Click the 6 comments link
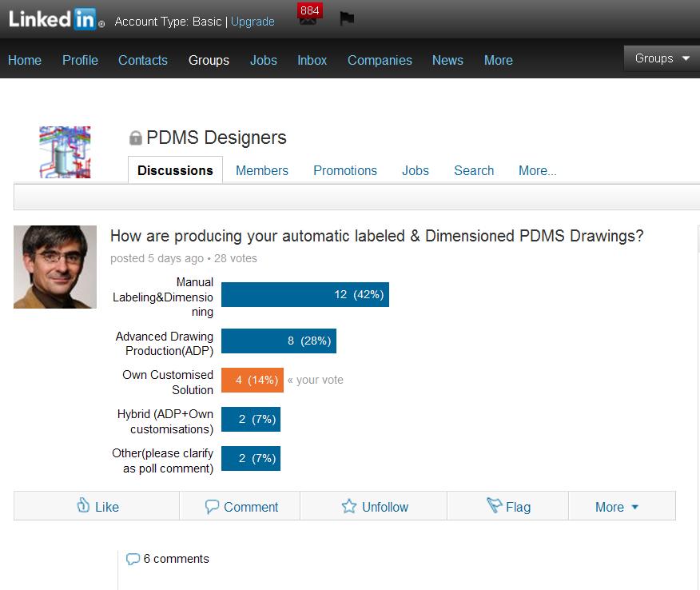The image size is (700, 590). coord(176,559)
